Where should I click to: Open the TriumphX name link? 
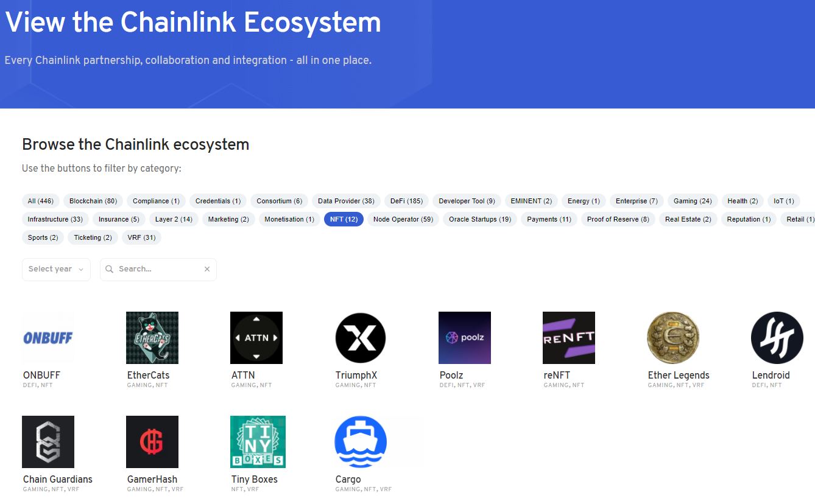click(356, 375)
